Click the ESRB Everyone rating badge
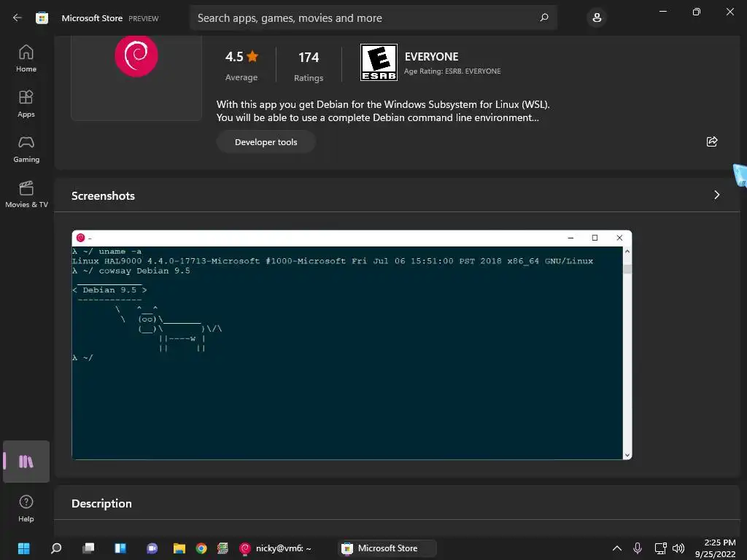Screen dimensions: 747x560 (379, 63)
